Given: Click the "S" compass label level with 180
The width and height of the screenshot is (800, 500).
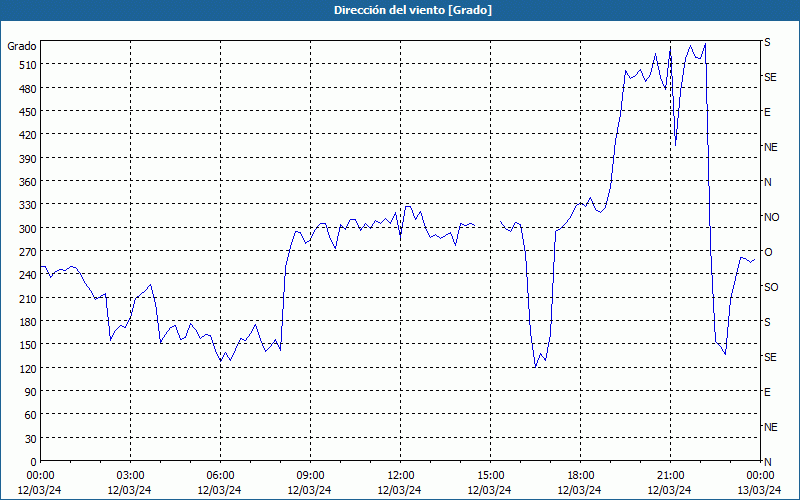Looking at the screenshot, I should (767, 322).
